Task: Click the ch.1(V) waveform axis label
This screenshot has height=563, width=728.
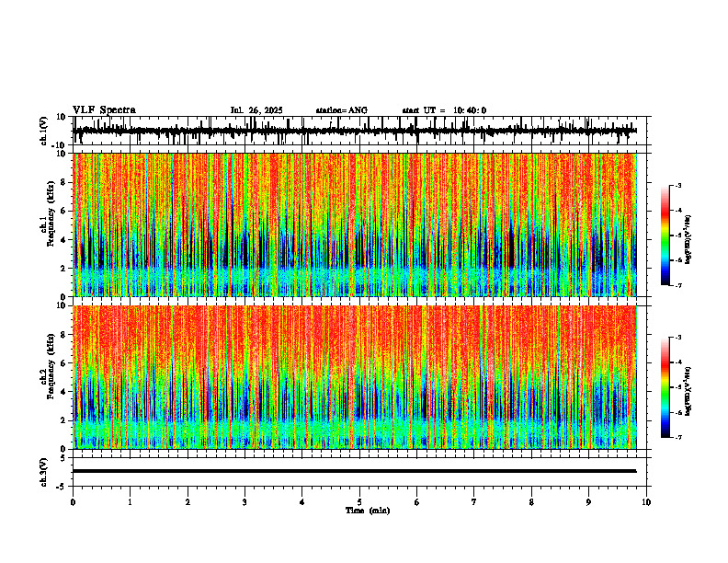Action: pyautogui.click(x=44, y=131)
